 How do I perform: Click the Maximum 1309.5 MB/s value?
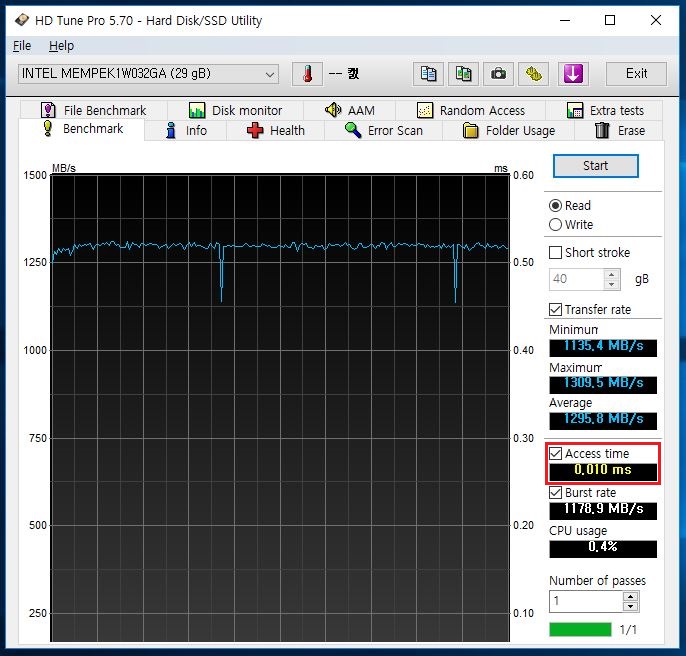coord(603,383)
